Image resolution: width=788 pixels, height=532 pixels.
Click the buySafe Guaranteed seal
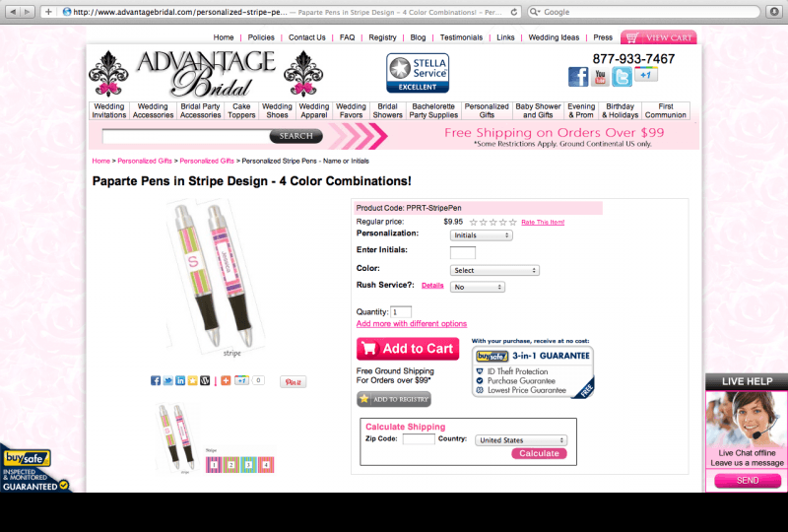coord(34,469)
